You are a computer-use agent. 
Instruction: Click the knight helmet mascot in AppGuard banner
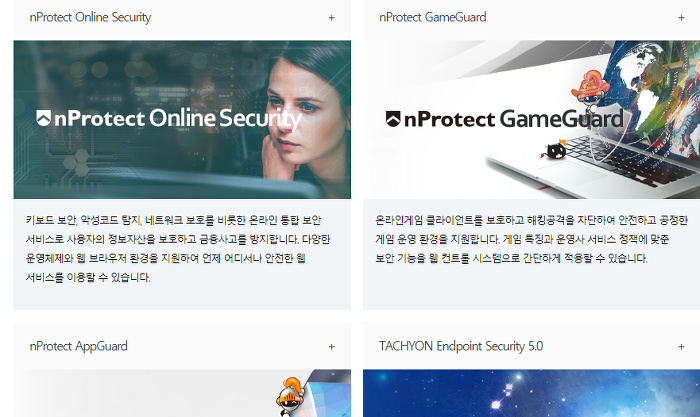coord(291,396)
